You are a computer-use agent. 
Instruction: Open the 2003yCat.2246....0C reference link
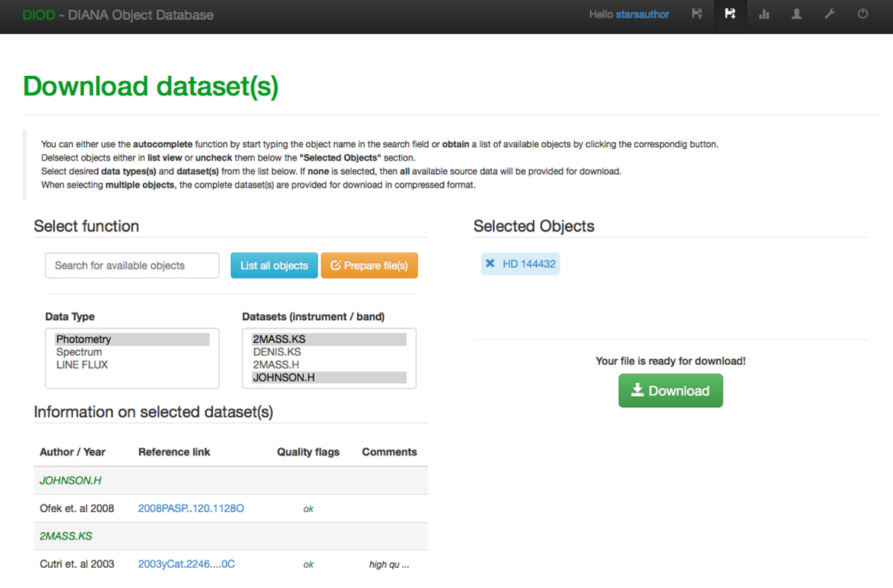(x=186, y=564)
